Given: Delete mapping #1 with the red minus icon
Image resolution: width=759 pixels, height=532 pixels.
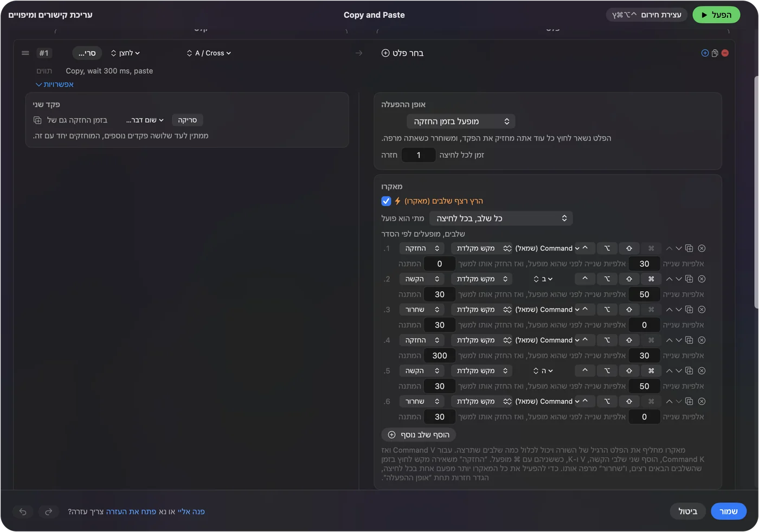Looking at the screenshot, I should pyautogui.click(x=725, y=53).
